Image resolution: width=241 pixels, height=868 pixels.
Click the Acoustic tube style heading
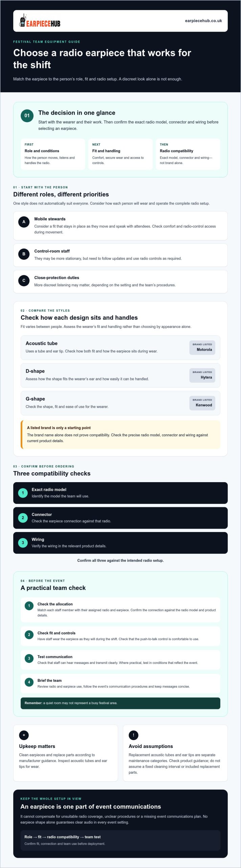pyautogui.click(x=42, y=343)
